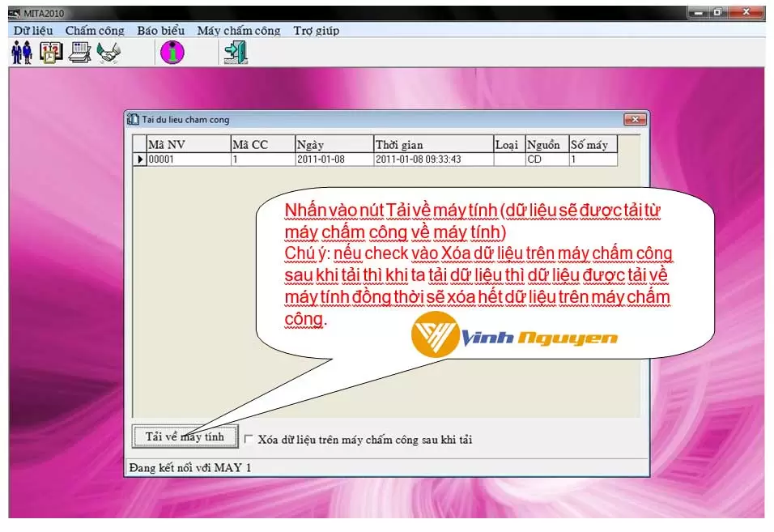Maximize the MITA2010 window
Viewport: 774px width, 532px height.
[x=718, y=12]
